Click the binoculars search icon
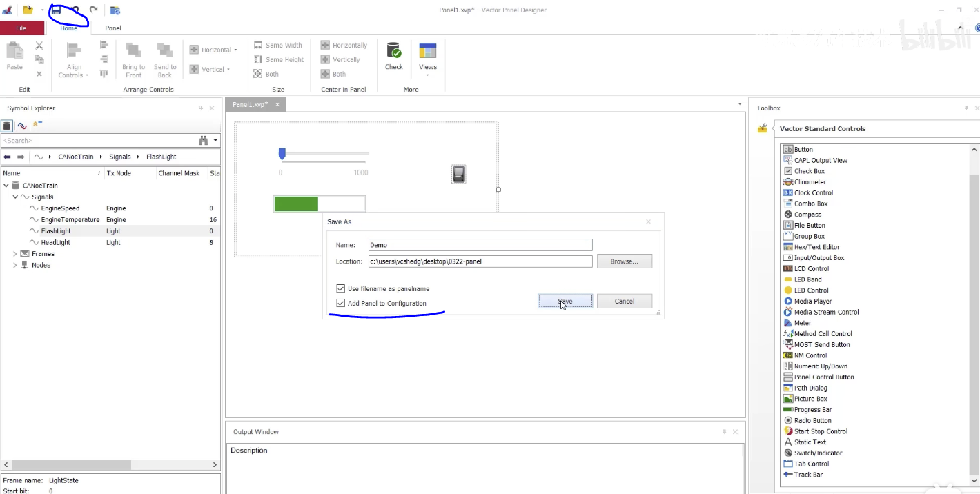 tap(204, 140)
